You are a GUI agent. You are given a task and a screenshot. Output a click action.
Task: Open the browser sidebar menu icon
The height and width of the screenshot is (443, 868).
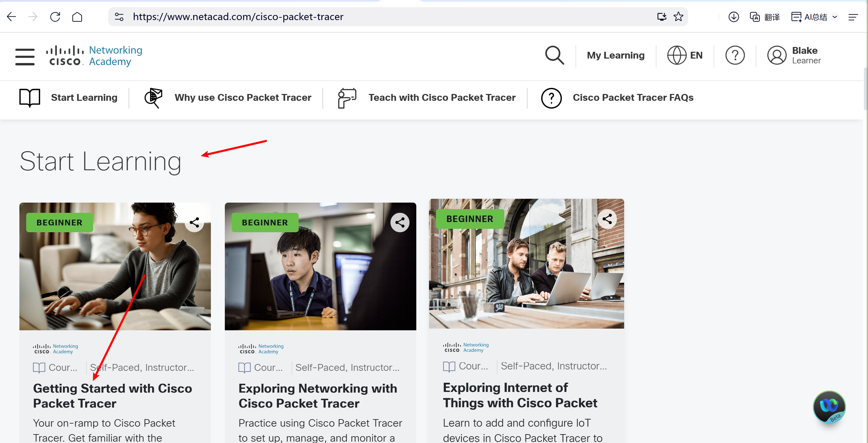(x=853, y=17)
